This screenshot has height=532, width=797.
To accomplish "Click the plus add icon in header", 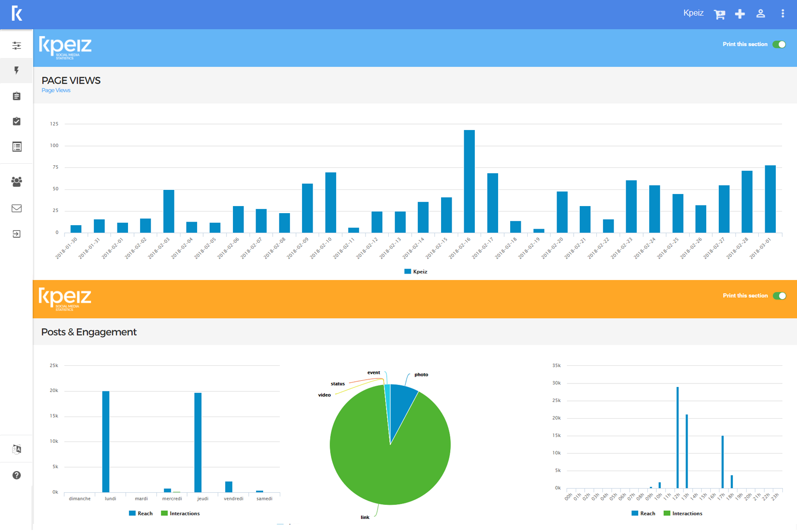I will pos(740,14).
